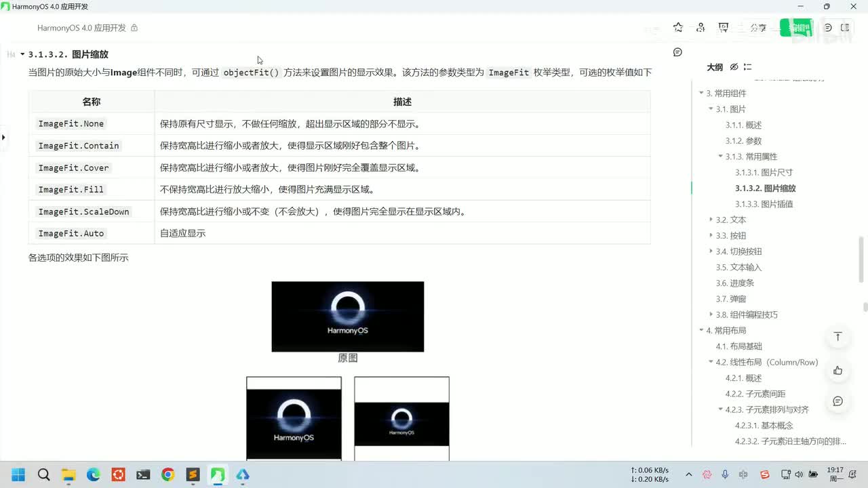This screenshot has width=868, height=488.
Task: Open Sublime Text from the taskbar
Action: click(193, 474)
